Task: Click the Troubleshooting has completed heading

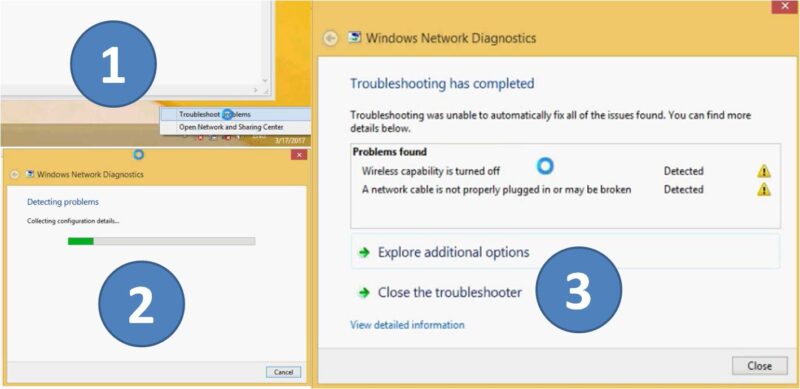Action: [x=442, y=83]
